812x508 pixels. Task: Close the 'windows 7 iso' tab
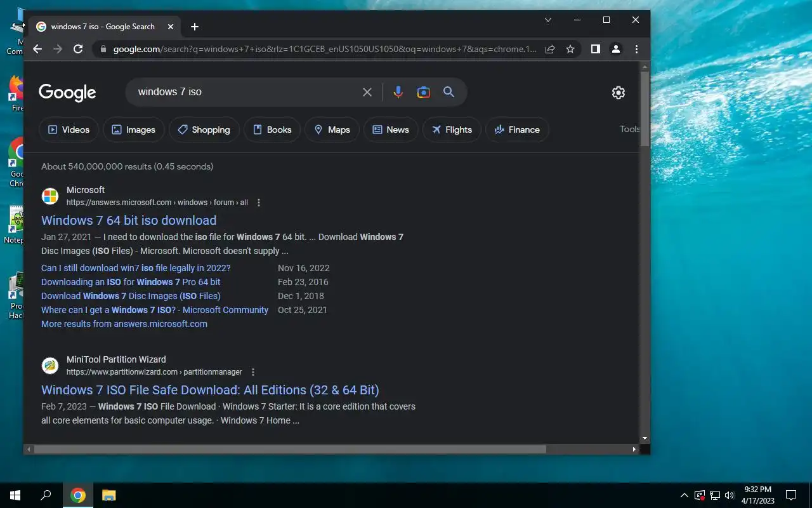click(171, 27)
